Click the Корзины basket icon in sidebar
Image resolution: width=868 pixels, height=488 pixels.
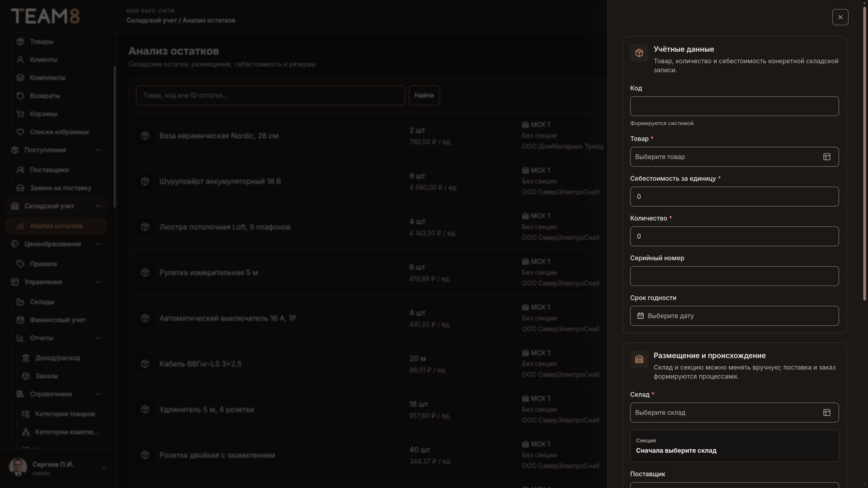[x=20, y=114]
